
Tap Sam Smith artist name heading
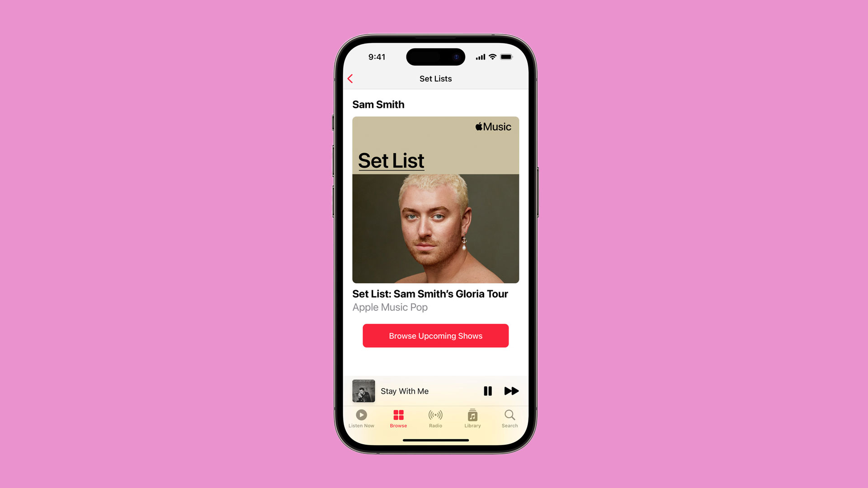click(378, 103)
